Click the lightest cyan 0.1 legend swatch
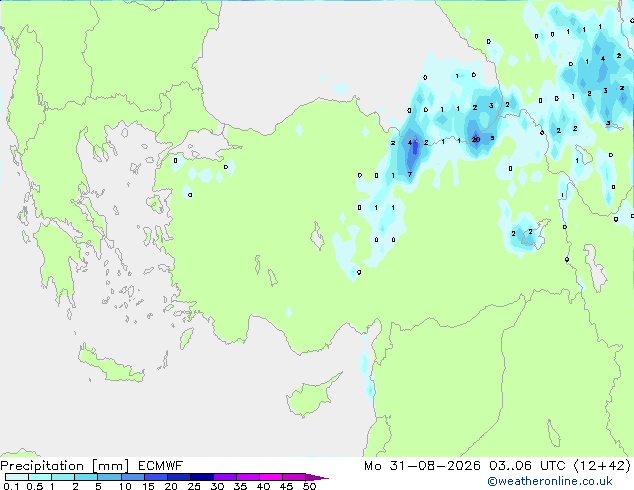 [x=17, y=477]
